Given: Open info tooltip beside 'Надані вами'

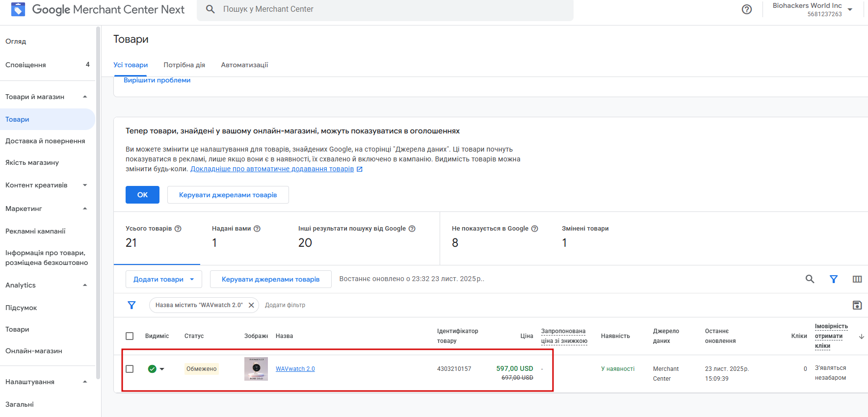Looking at the screenshot, I should point(257,229).
